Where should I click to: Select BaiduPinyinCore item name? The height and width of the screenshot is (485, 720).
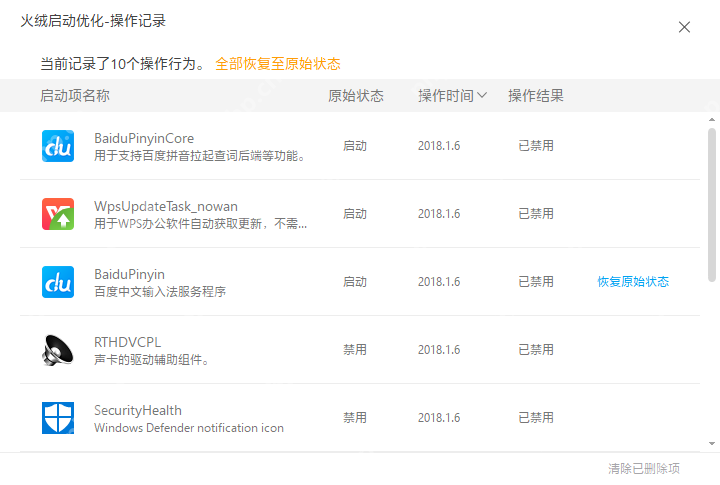pyautogui.click(x=144, y=138)
